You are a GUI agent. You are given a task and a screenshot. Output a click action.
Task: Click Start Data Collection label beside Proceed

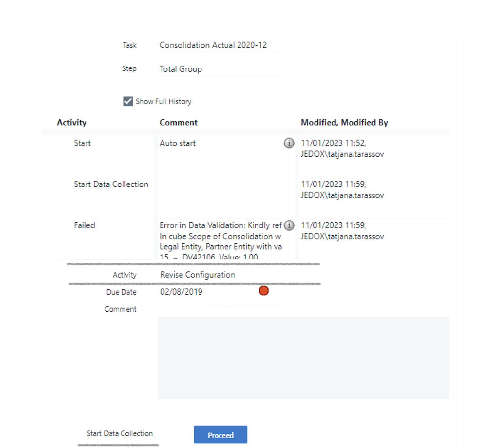point(120,433)
